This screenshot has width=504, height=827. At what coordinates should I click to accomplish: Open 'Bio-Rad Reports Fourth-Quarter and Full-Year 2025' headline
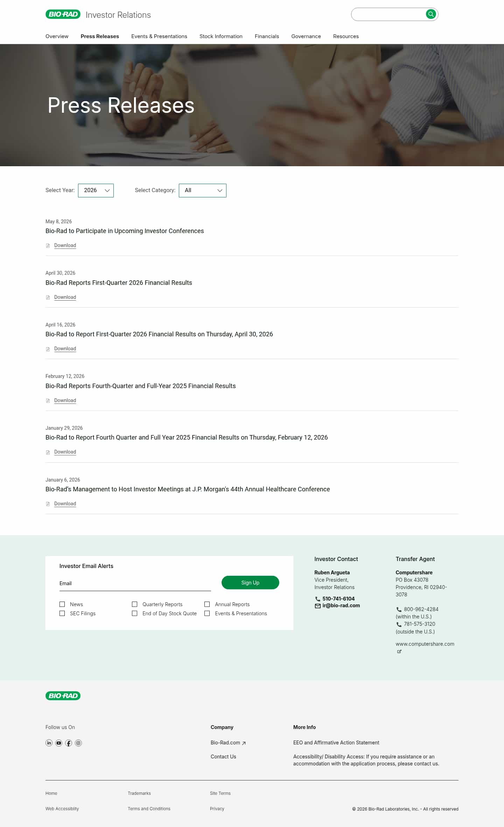pyautogui.click(x=140, y=386)
